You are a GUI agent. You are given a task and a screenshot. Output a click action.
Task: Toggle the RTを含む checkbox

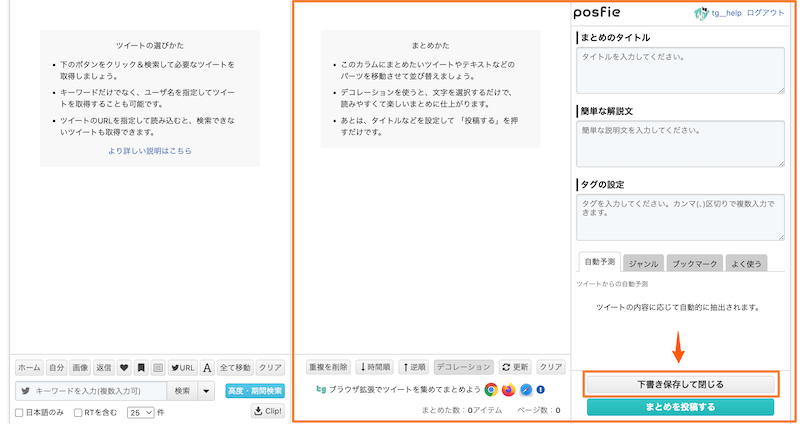click(x=80, y=412)
